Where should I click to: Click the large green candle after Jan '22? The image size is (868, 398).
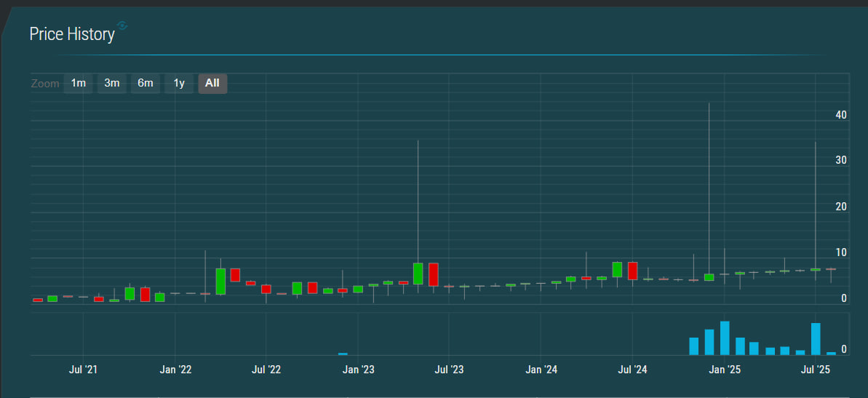click(x=220, y=281)
